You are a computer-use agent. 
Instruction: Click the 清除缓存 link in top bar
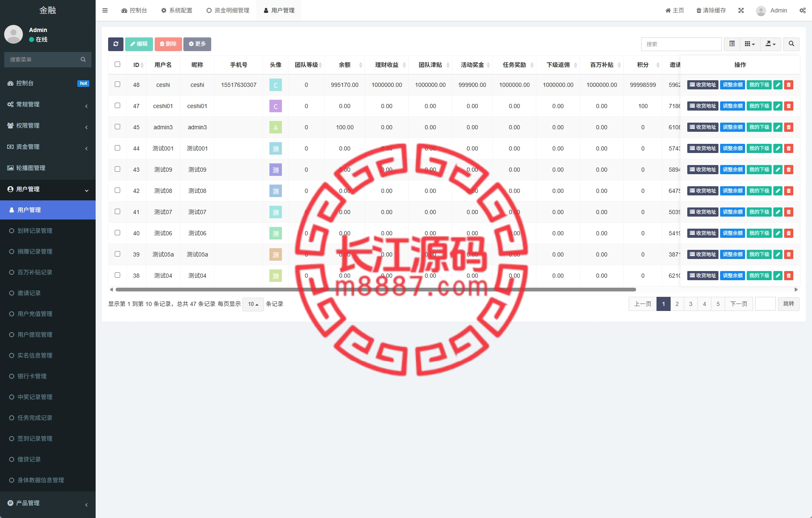click(711, 10)
